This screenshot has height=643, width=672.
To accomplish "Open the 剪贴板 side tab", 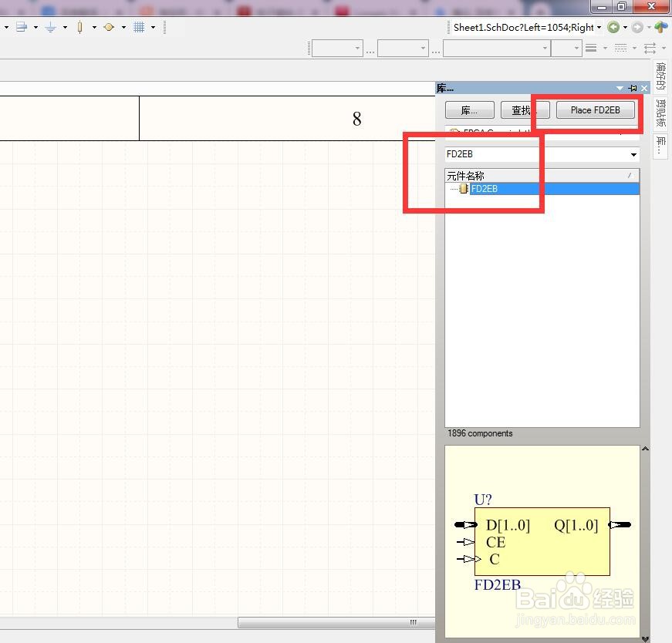I will tap(661, 113).
